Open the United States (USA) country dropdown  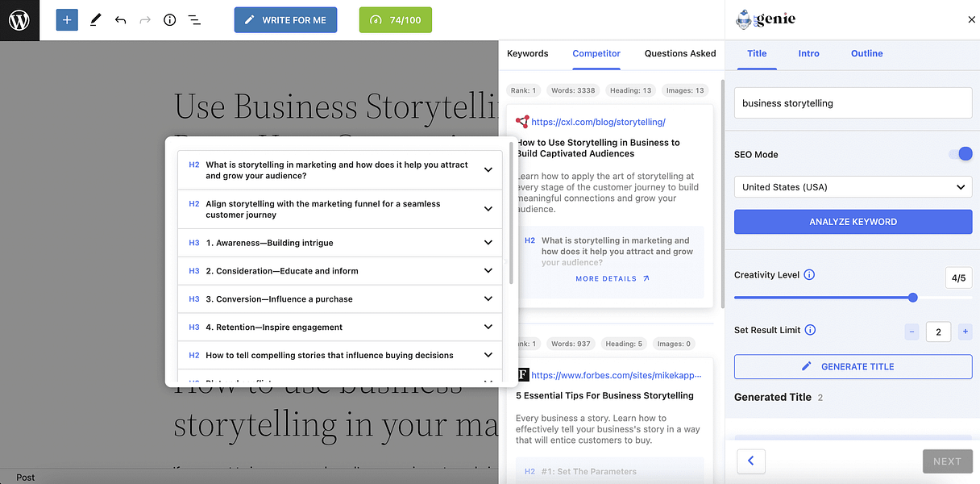(853, 187)
